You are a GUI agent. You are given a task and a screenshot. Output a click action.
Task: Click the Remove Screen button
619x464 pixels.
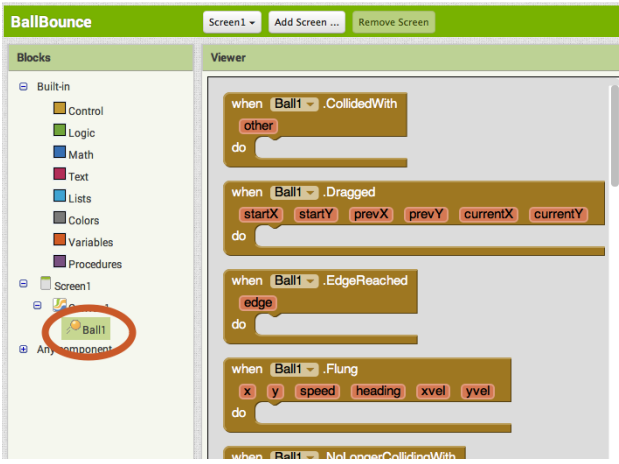(x=393, y=21)
